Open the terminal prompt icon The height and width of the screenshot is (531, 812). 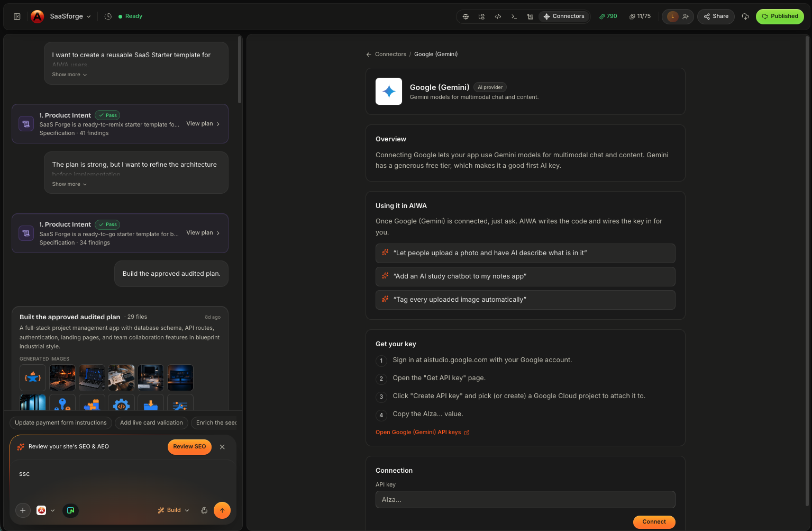pyautogui.click(x=514, y=16)
